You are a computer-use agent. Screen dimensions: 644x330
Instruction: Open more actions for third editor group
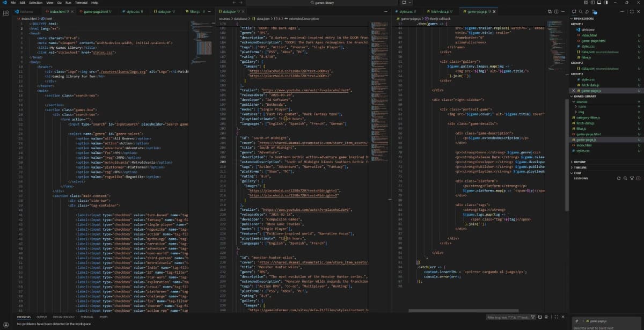[562, 11]
